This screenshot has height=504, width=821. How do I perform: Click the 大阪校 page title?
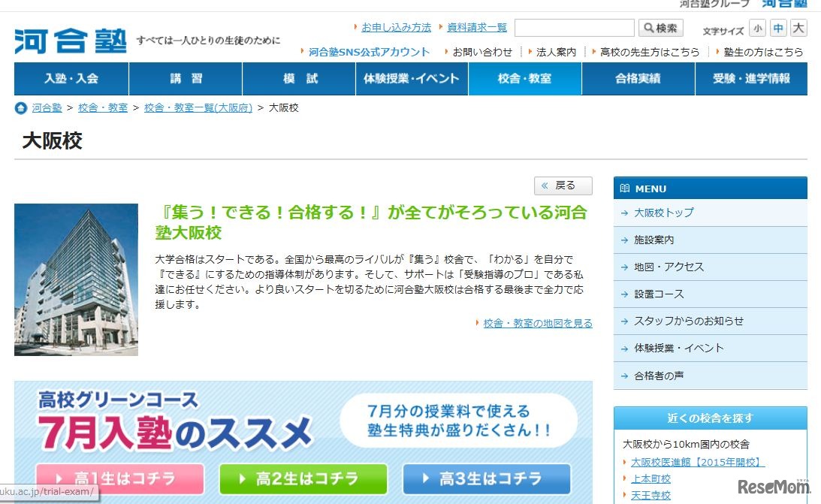53,140
